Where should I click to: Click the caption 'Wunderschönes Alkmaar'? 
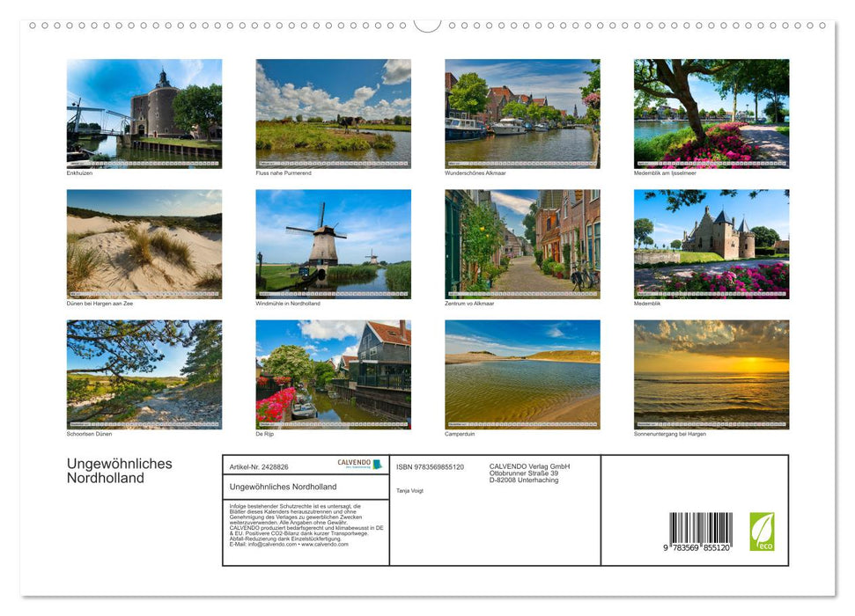tap(475, 172)
